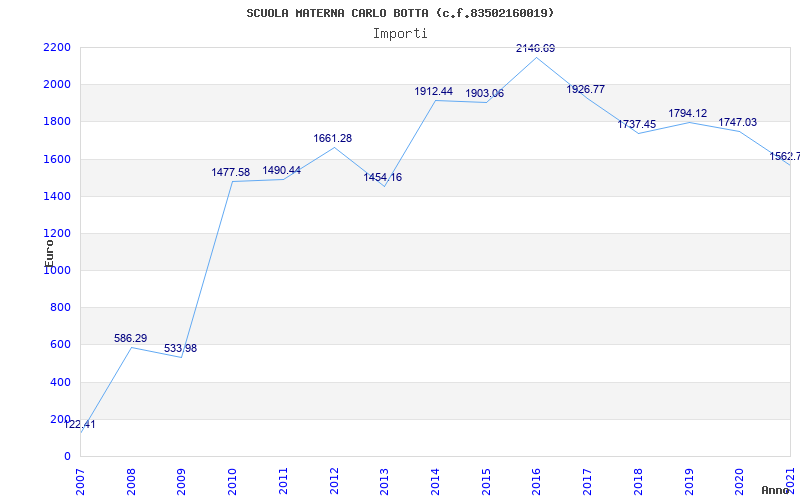Select the 1490.44 data label
This screenshot has width=800, height=500.
[x=282, y=170]
